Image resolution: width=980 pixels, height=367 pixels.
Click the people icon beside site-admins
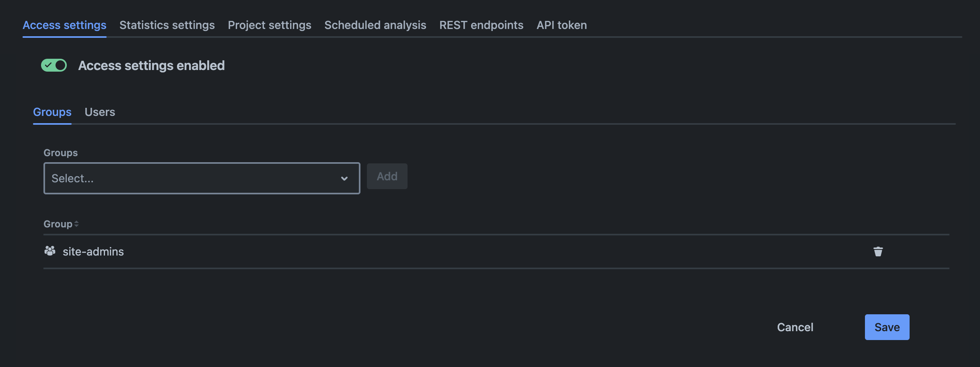(50, 251)
